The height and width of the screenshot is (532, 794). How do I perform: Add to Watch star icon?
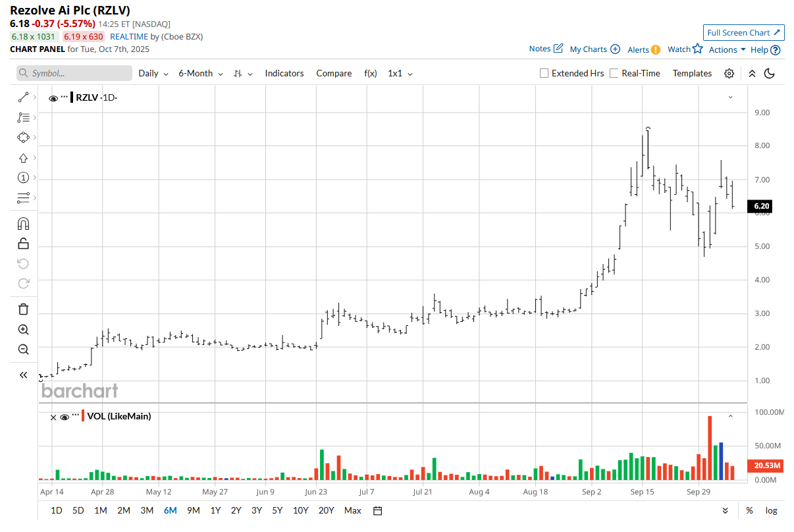698,49
